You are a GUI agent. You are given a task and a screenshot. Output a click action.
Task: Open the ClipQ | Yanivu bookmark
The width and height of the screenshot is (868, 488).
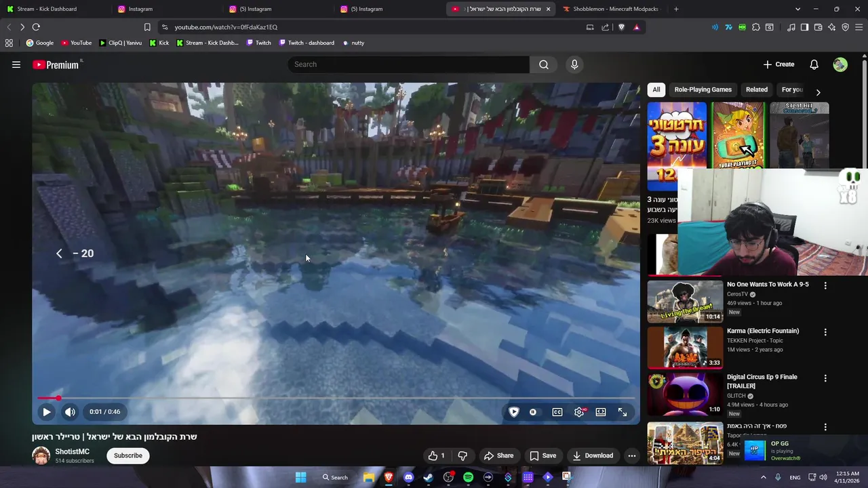(120, 43)
